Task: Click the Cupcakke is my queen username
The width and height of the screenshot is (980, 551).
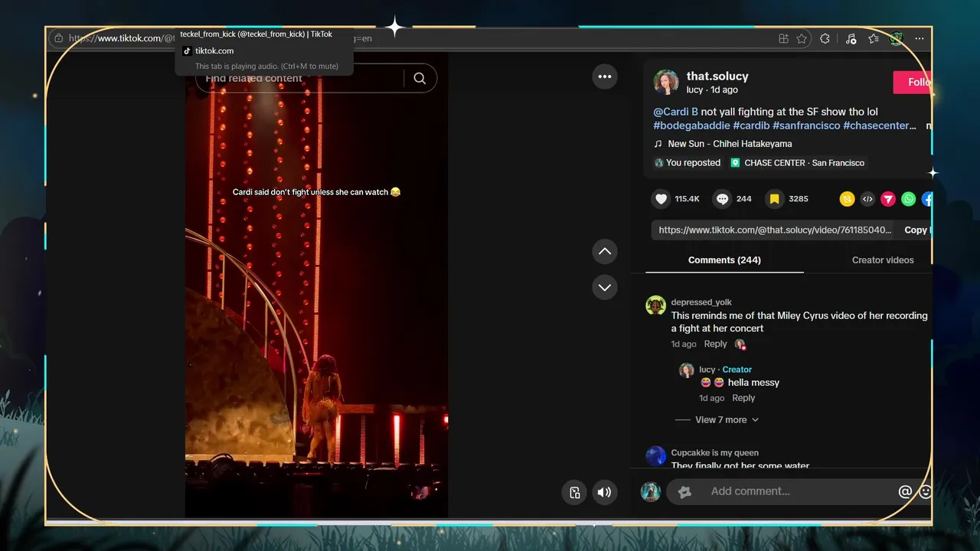Action: pyautogui.click(x=715, y=453)
